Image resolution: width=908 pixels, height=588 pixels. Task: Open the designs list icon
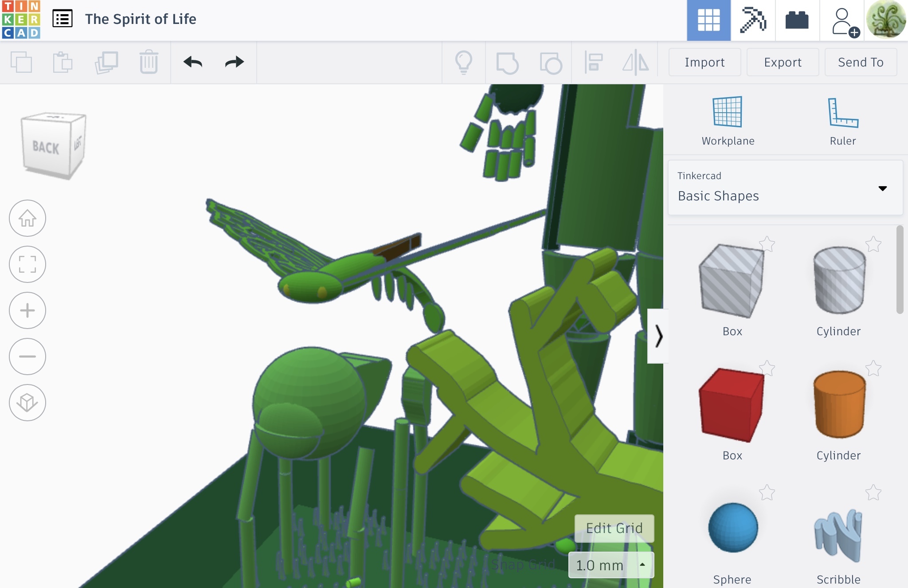[63, 19]
